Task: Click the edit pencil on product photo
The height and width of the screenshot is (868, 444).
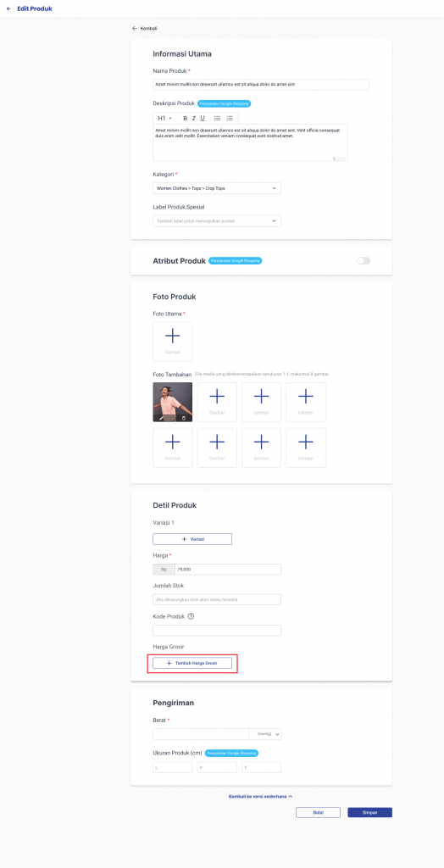Action: pos(162,418)
